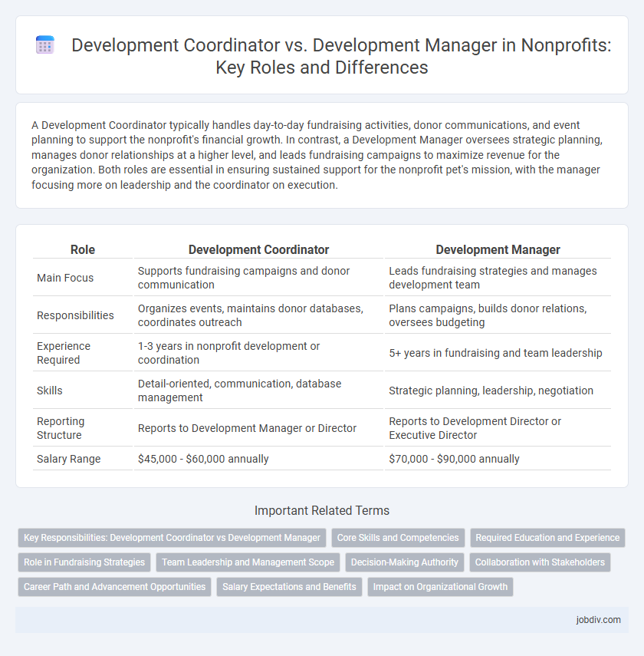Click Leads fundraising strategies cell
Screen dimensions: 644x656
click(498, 278)
